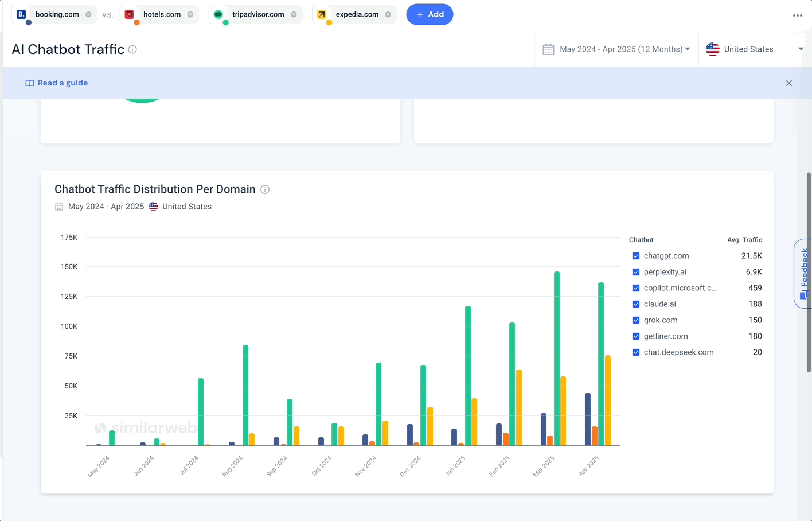Click the Chatbot column header

coord(641,240)
